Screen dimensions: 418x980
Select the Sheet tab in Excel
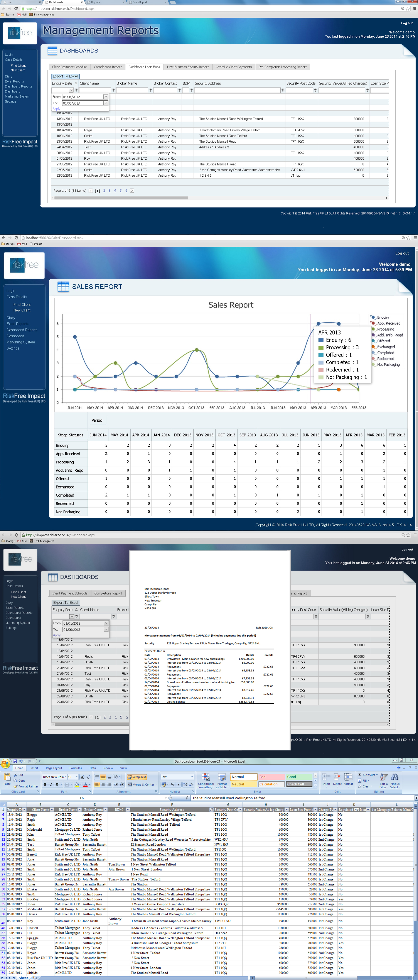coord(23,978)
